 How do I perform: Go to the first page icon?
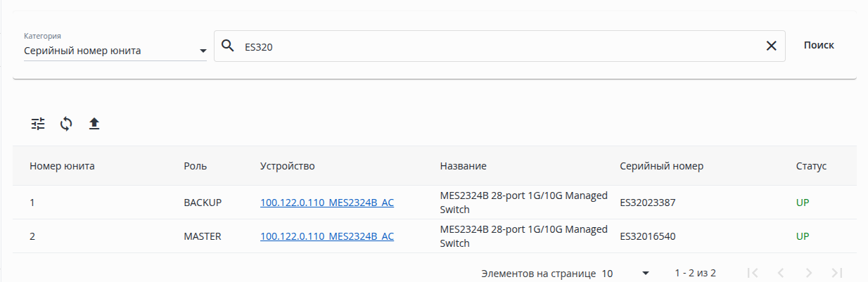tap(753, 273)
